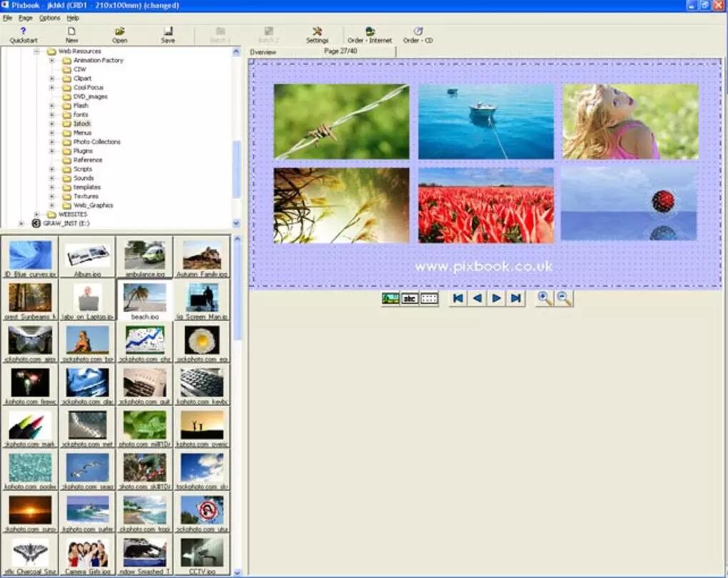Open Settings with the tools icon
Viewport: 728px width, 578px height.
pyautogui.click(x=317, y=35)
